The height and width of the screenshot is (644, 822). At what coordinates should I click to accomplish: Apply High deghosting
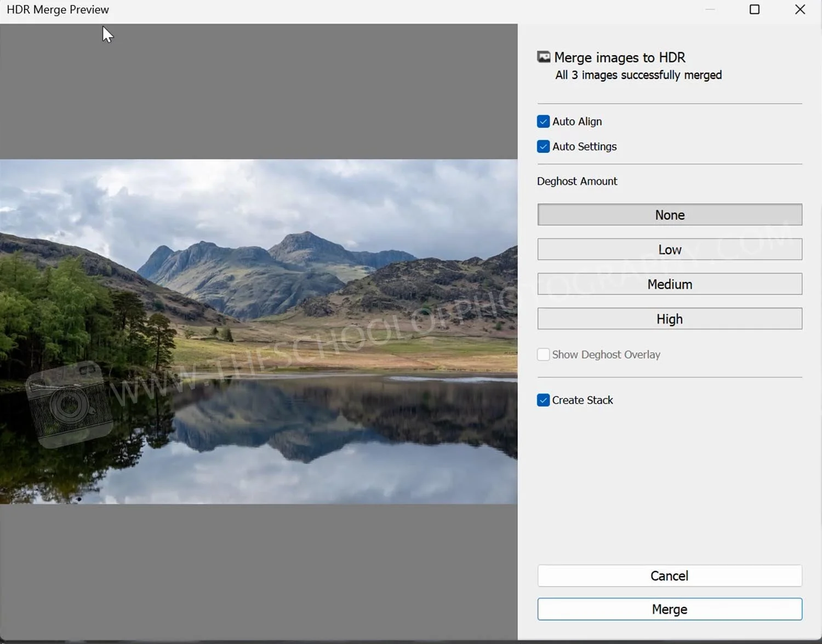click(669, 319)
